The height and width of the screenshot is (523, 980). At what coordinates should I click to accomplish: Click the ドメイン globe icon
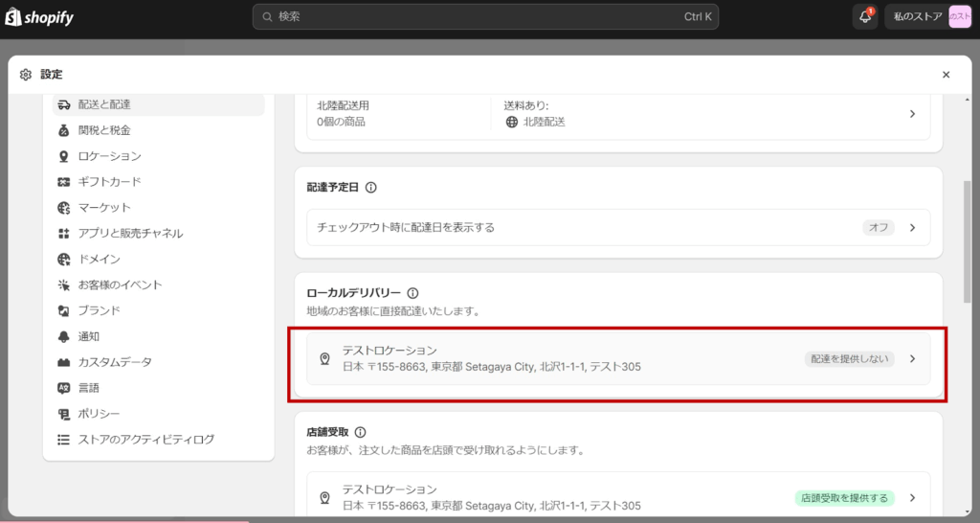tap(64, 259)
